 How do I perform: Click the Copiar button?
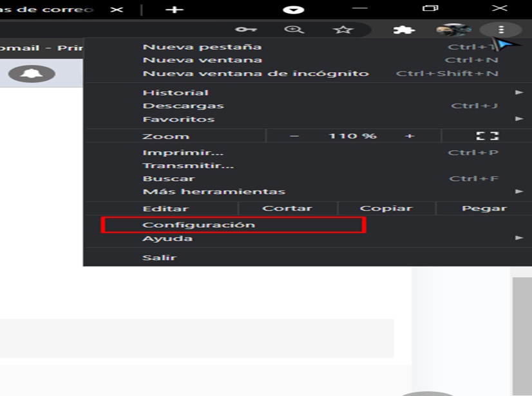pos(386,209)
